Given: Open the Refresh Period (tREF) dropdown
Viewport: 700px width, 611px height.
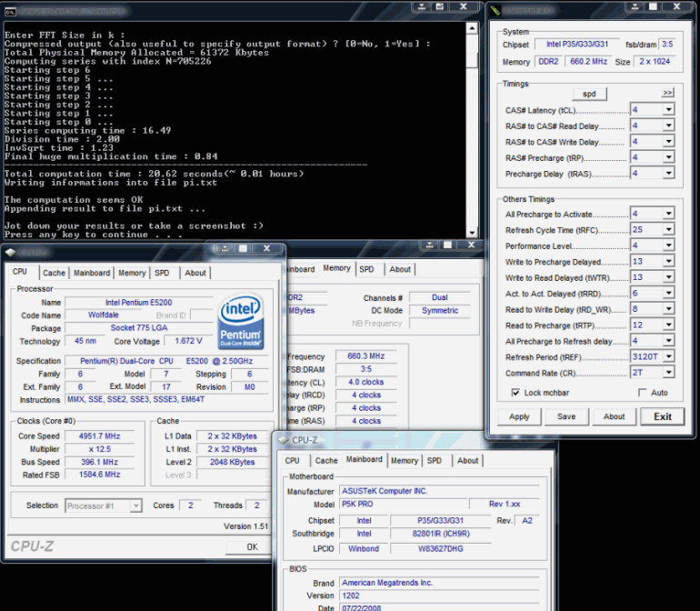Looking at the screenshot, I should coord(668,356).
